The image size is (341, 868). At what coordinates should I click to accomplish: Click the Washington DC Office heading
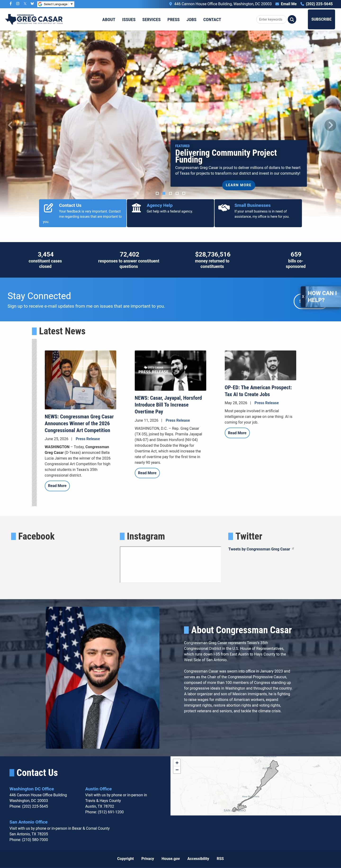pyautogui.click(x=32, y=789)
